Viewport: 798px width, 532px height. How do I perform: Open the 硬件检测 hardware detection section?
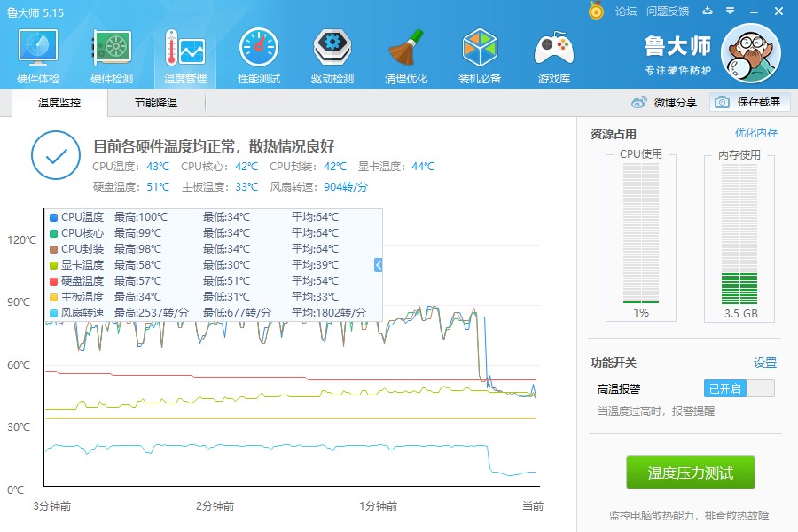pos(112,56)
